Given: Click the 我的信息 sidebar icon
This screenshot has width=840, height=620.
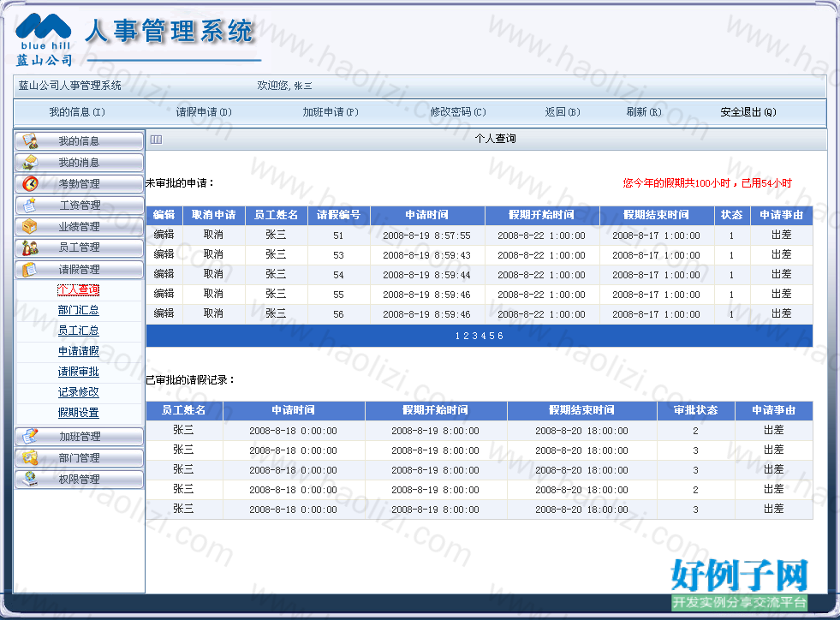Looking at the screenshot, I should click(x=30, y=141).
